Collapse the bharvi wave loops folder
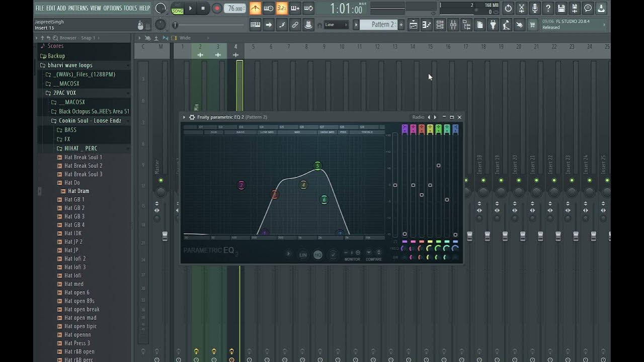Image resolution: width=644 pixels, height=362 pixels. (70, 65)
